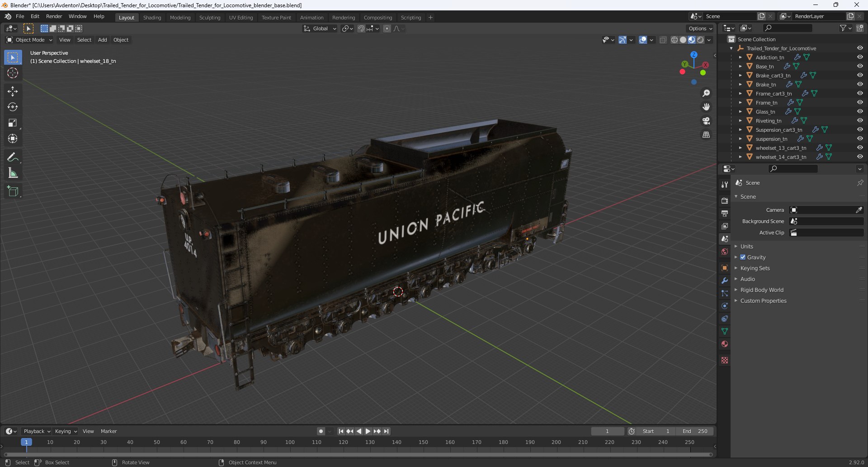Click the End frame field 250
Viewport: 868px width, 467px height.
pos(694,431)
